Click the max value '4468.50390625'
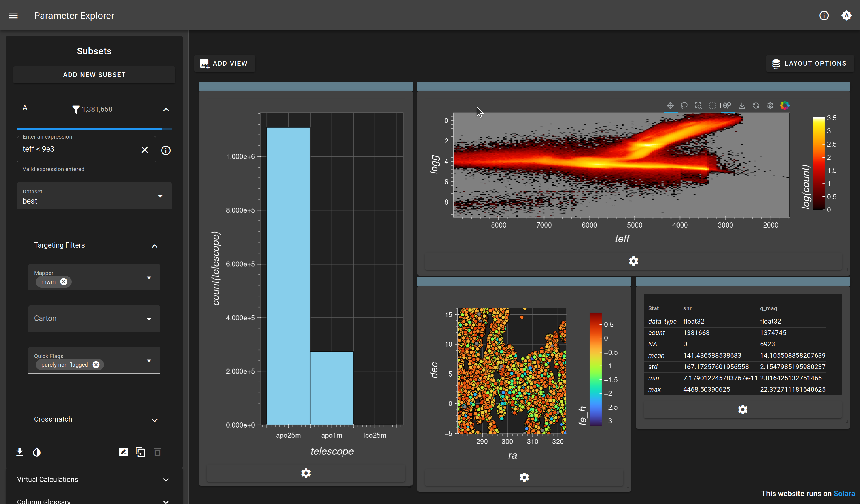This screenshot has height=504, width=860. coord(707,390)
